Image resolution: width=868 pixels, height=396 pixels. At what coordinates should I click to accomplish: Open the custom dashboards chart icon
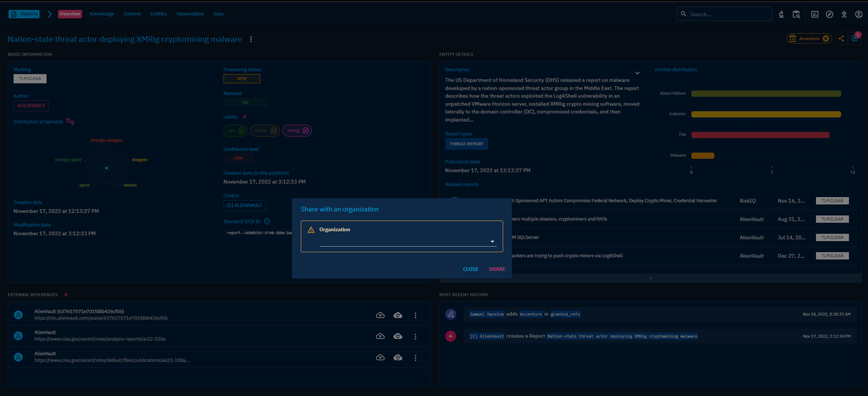click(x=814, y=14)
